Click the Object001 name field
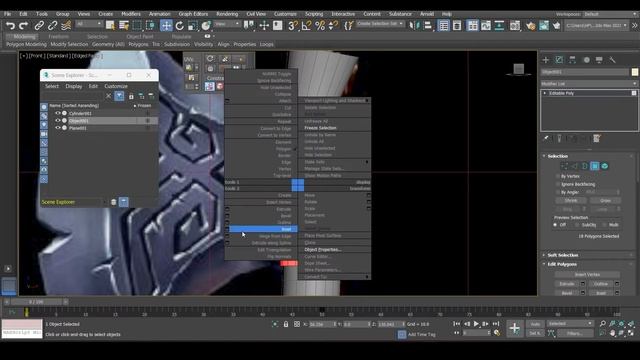 [x=584, y=72]
